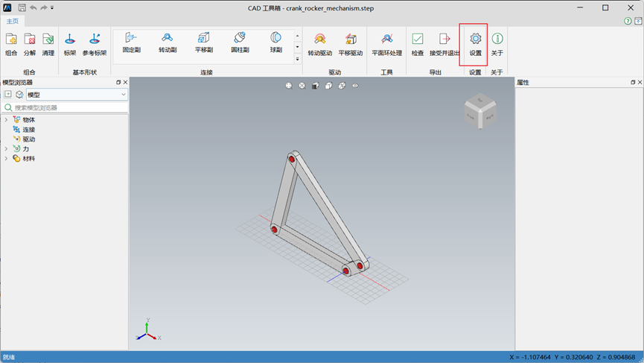Add a 平移驱动 translational drive
Screen dimensions: 644x363
351,44
